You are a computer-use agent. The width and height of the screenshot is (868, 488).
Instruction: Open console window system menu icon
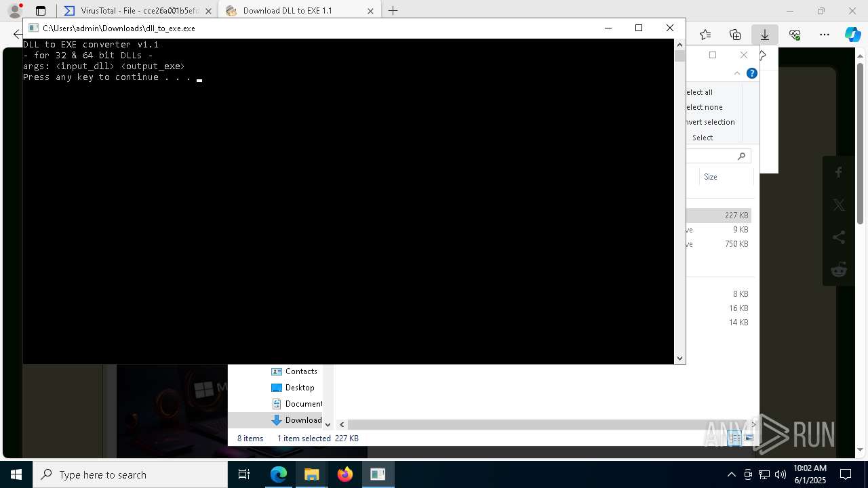pos(33,28)
